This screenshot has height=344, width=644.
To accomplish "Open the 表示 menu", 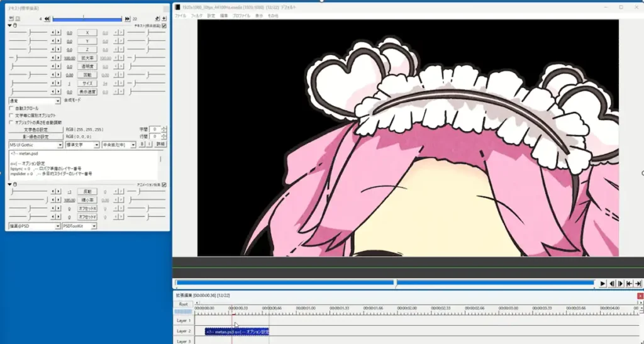I will [x=258, y=16].
